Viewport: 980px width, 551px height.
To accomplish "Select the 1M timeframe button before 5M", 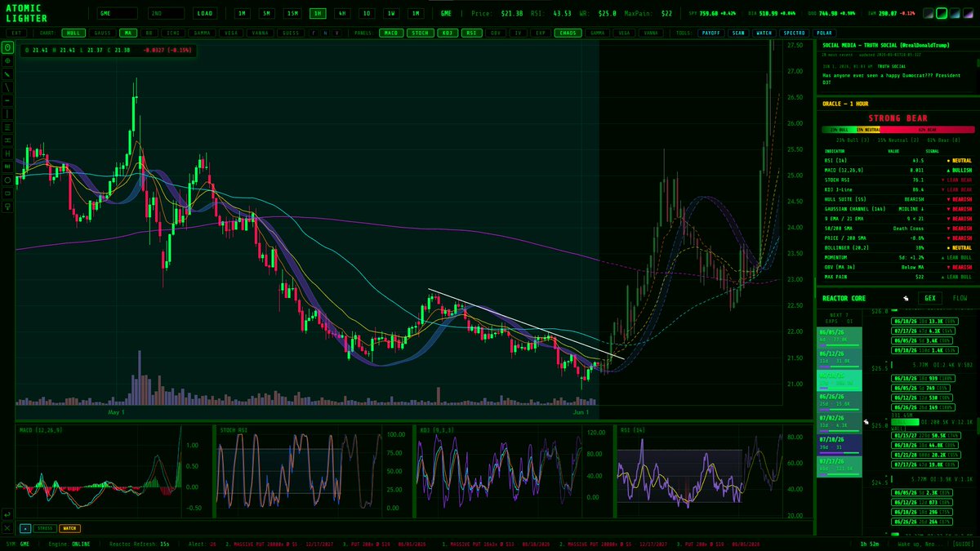I will [242, 13].
